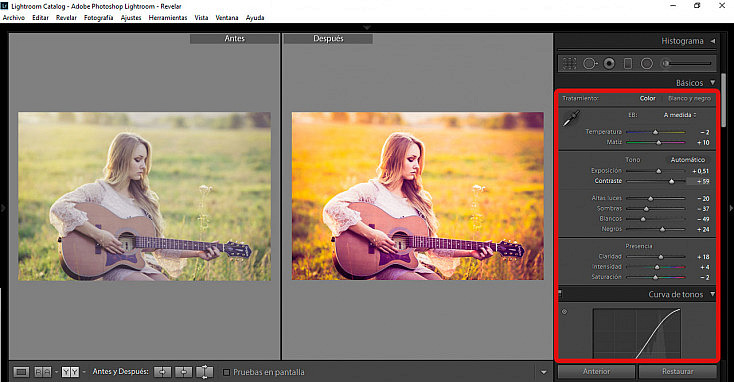Select the Crop Overlay grid tool
The width and height of the screenshot is (734, 382).
point(569,63)
